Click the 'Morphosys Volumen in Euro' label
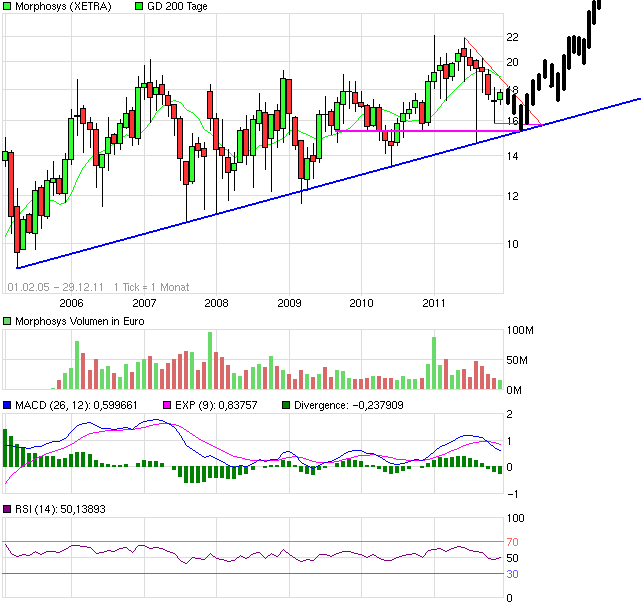Viewport: 641px width, 606px height. (80, 321)
